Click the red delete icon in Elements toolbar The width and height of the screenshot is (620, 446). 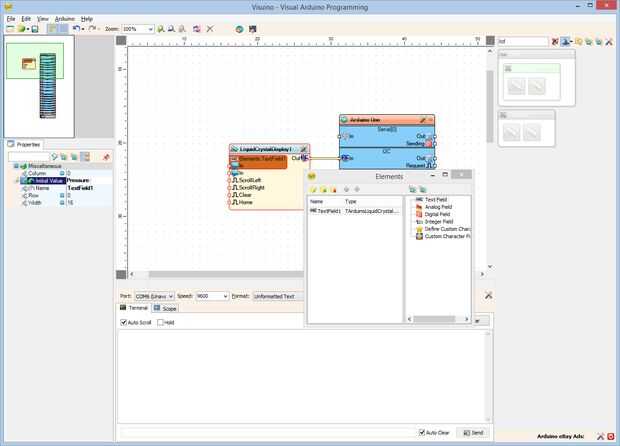[x=333, y=189]
